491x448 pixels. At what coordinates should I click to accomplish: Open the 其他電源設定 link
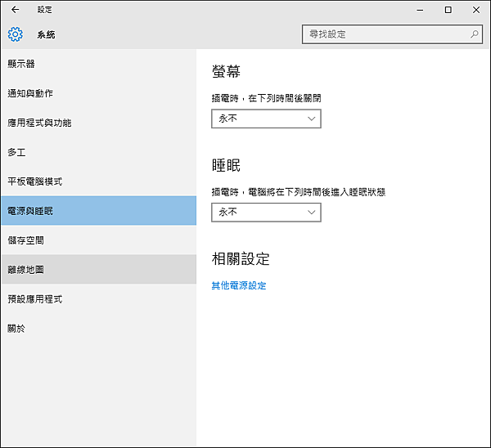[x=239, y=285]
